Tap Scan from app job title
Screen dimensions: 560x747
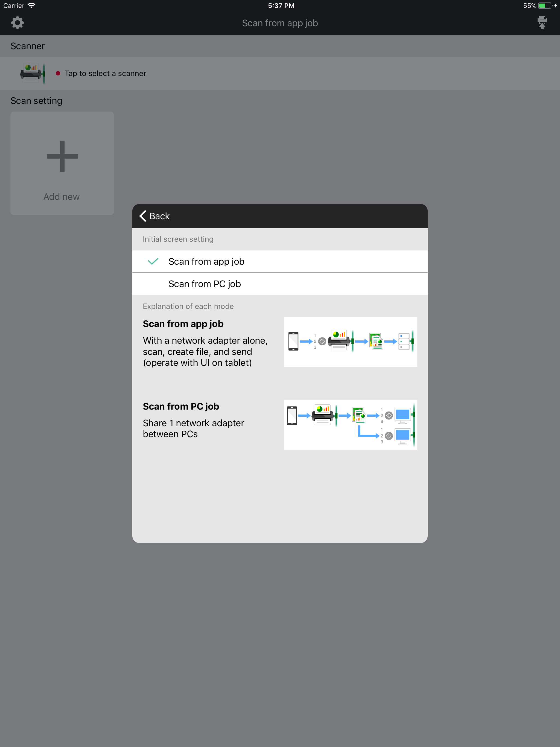click(x=280, y=23)
